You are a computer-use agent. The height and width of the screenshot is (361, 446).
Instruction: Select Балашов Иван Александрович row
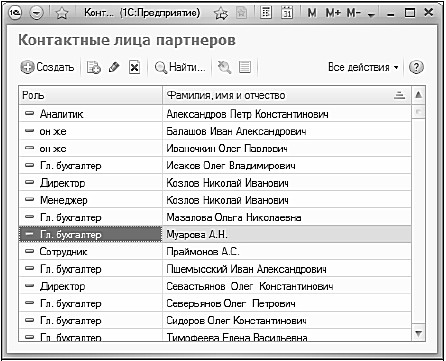[x=215, y=131]
